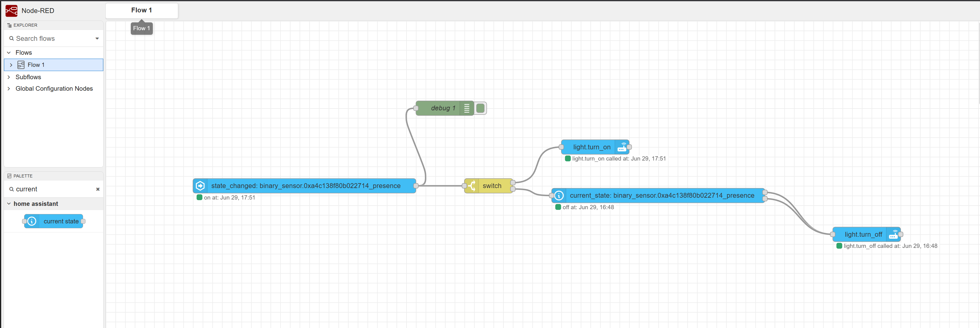
Task: Click the light.turn_off node router icon
Action: tap(894, 234)
